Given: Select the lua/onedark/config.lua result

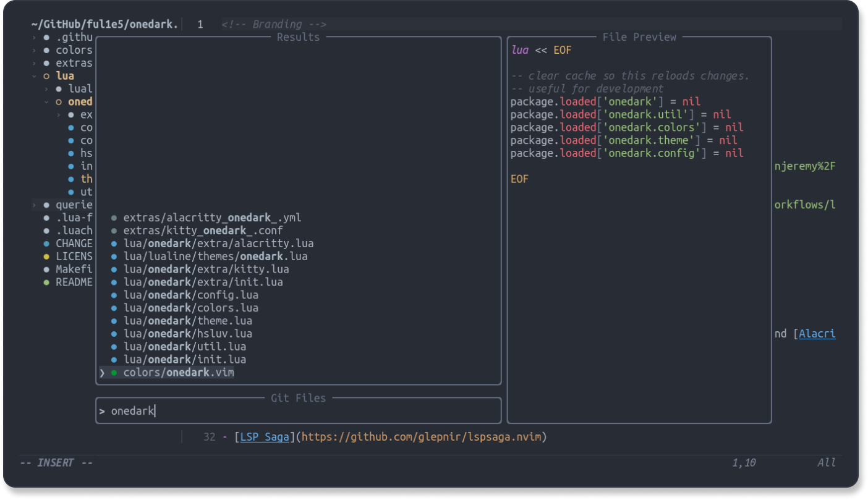Looking at the screenshot, I should pyautogui.click(x=191, y=295).
